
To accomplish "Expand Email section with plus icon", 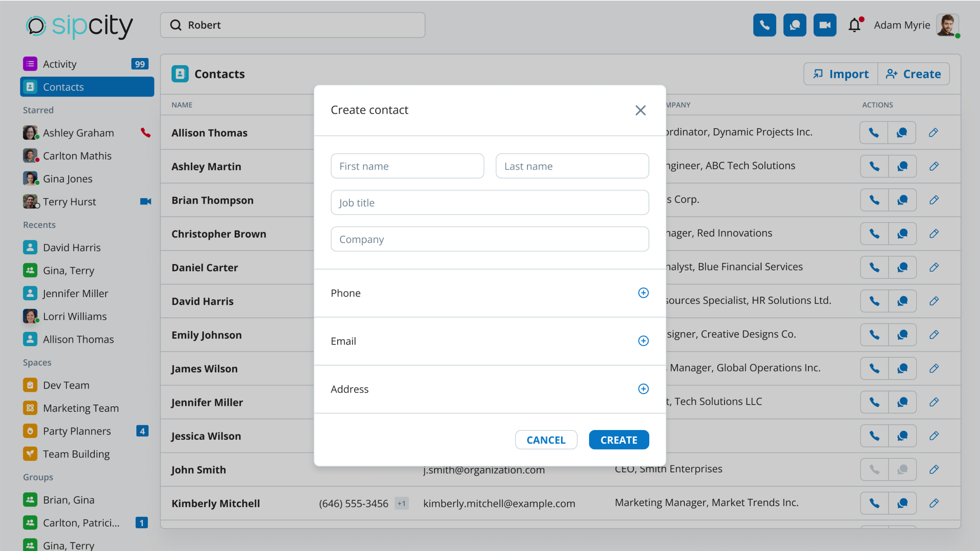I will (x=643, y=341).
